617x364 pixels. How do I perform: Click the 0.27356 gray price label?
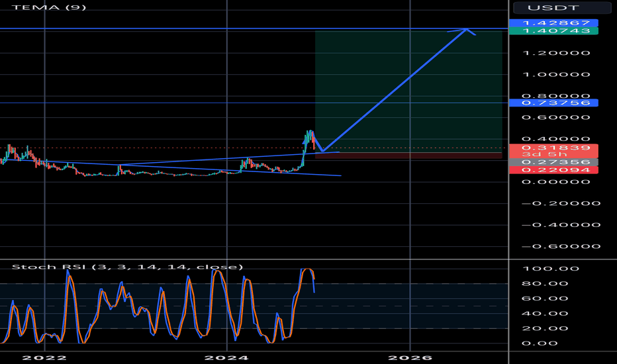point(553,161)
